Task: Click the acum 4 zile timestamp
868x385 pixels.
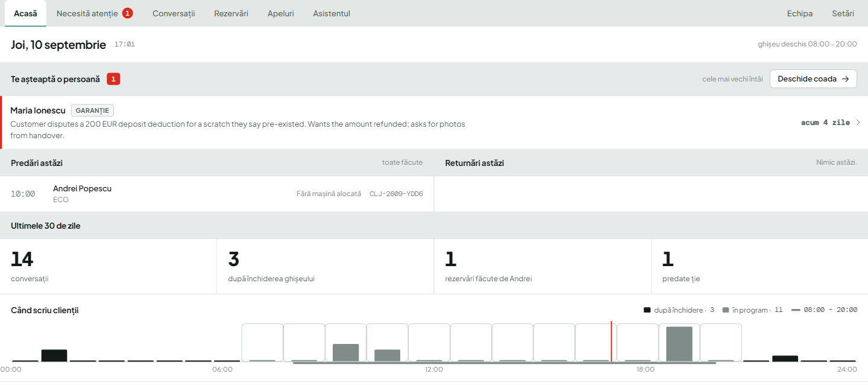Action: pyautogui.click(x=825, y=122)
